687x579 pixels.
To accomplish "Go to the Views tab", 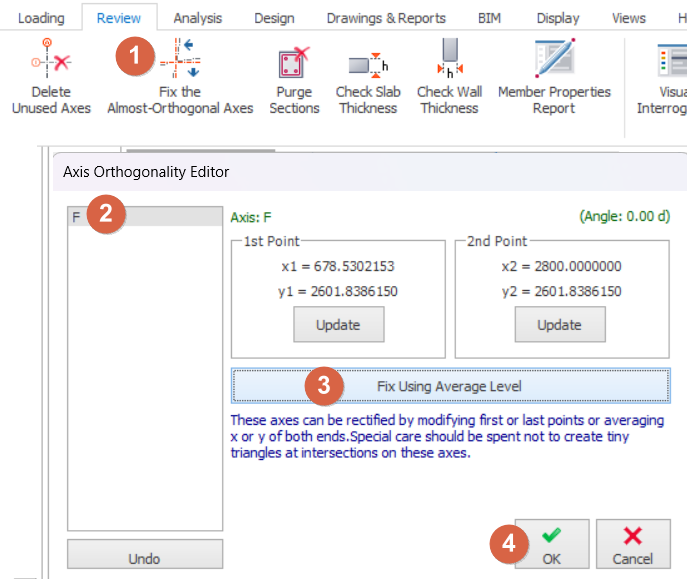I will [628, 18].
